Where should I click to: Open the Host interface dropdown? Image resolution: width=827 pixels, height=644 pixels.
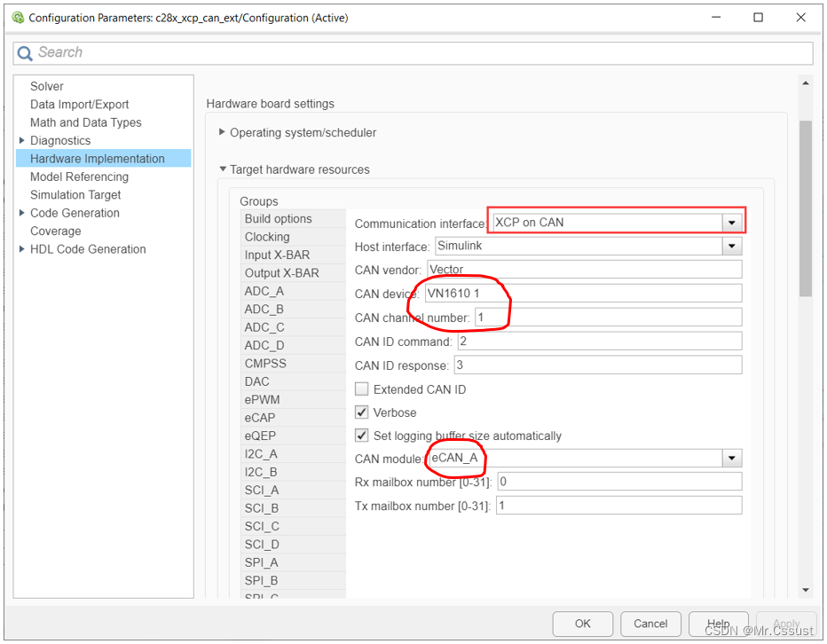point(732,247)
